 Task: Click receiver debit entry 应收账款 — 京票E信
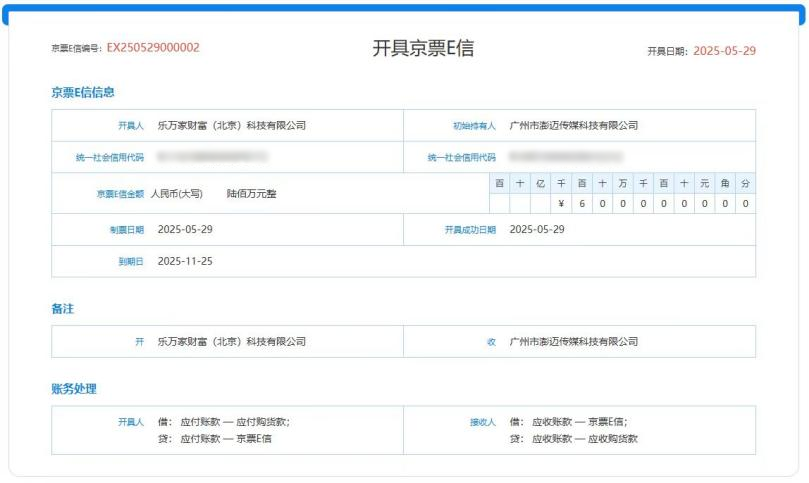tap(580, 422)
